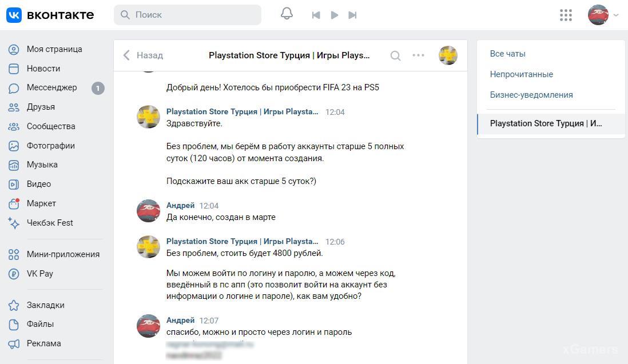Focus the Поиск search field

(188, 15)
